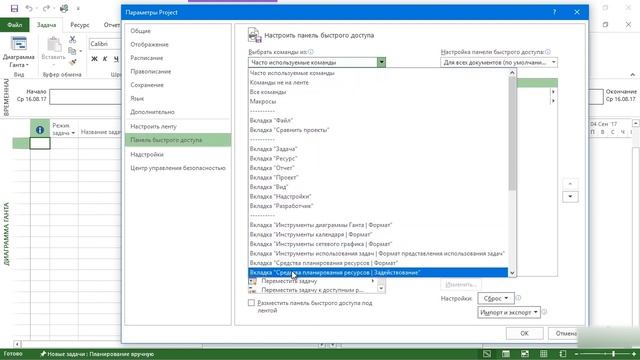Image resolution: width=640 pixels, height=360 pixels.
Task: Click the Save icon in quick access toolbar
Action: (14, 8)
